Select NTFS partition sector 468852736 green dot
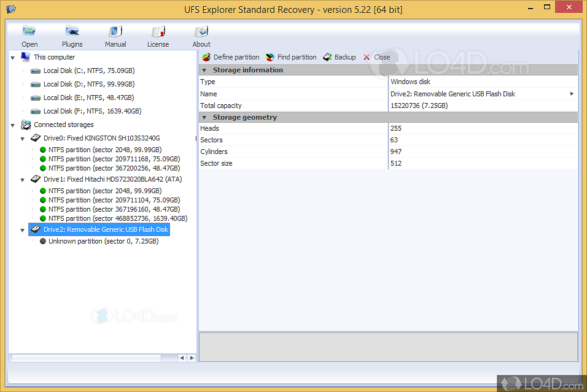Viewport: 587px width, 392px height. (x=43, y=218)
